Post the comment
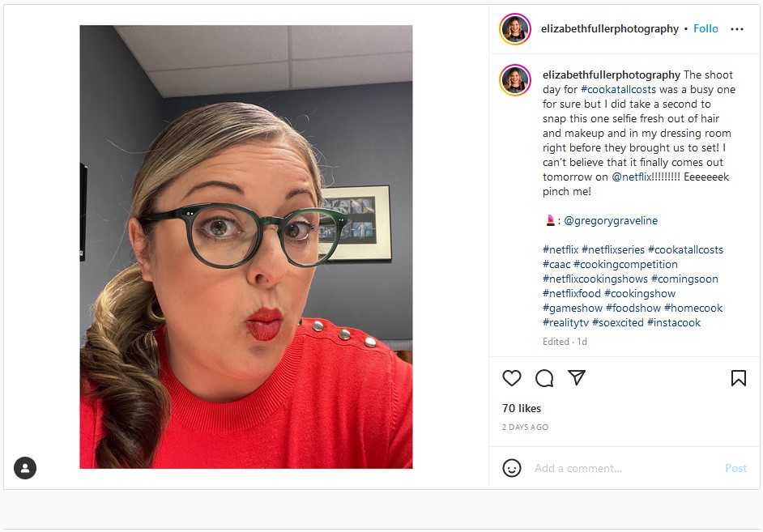This screenshot has height=532, width=763. (735, 468)
